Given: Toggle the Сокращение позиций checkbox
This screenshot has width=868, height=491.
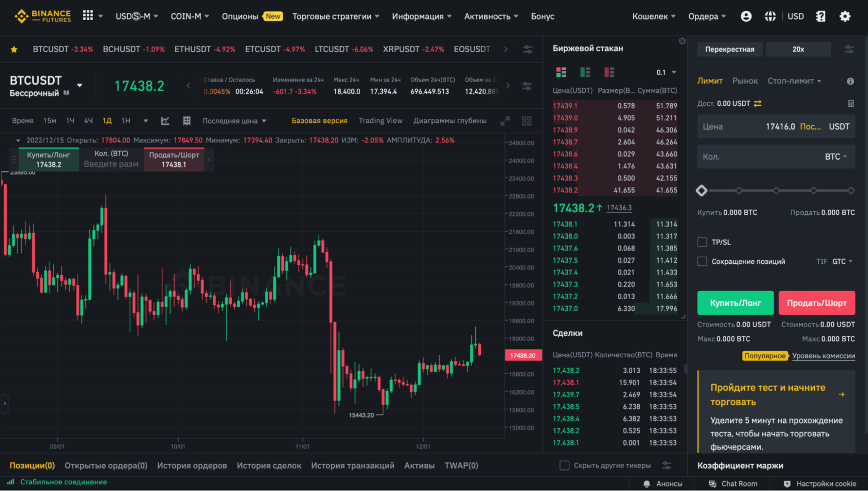Looking at the screenshot, I should [x=702, y=261].
